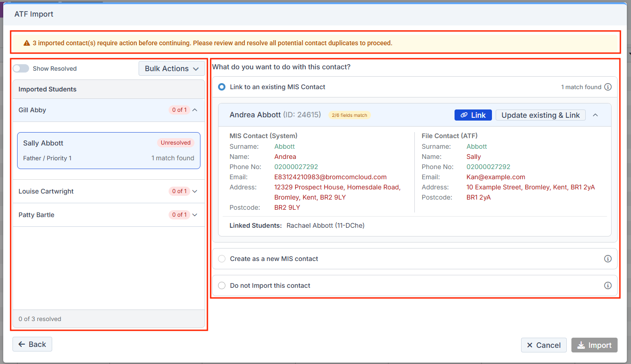This screenshot has width=631, height=364.
Task: Click 'Update existing & Link' button
Action: coord(540,115)
